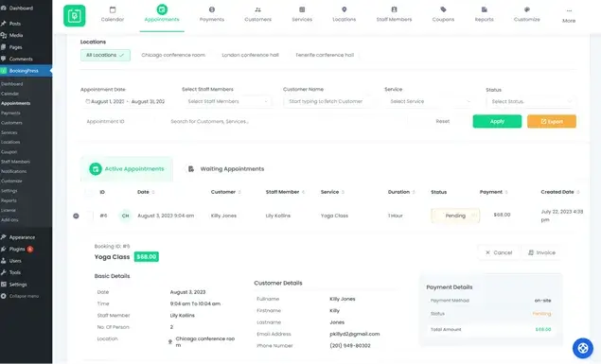Collapse appointment #6 row details
The width and height of the screenshot is (601, 364).
click(76, 216)
